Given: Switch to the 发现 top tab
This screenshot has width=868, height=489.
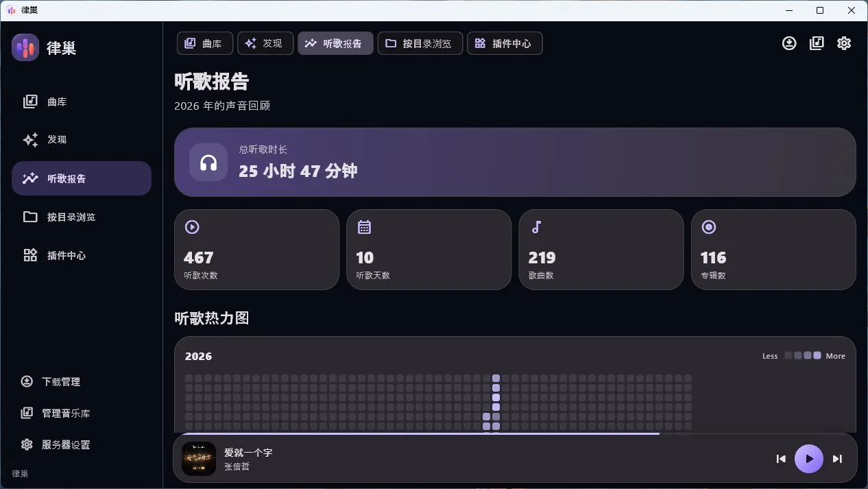Looking at the screenshot, I should pos(265,43).
